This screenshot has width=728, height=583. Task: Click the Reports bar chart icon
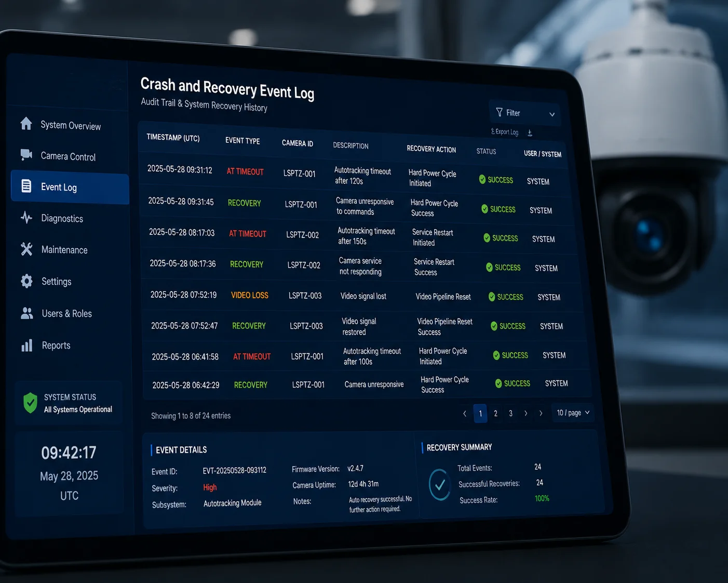(27, 345)
